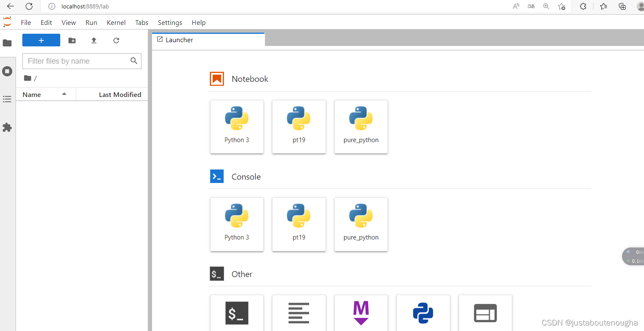Select the Launcher tab
This screenshot has width=644, height=331.
point(208,40)
